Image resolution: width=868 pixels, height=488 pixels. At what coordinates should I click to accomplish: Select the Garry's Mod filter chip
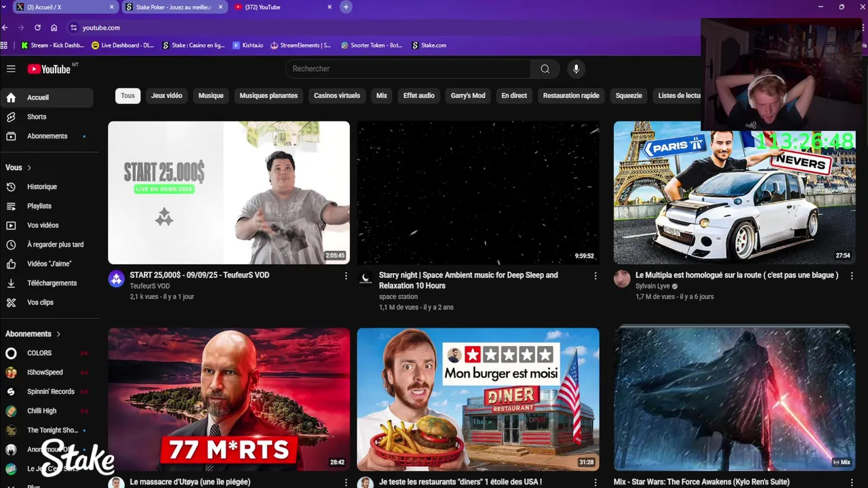[468, 96]
